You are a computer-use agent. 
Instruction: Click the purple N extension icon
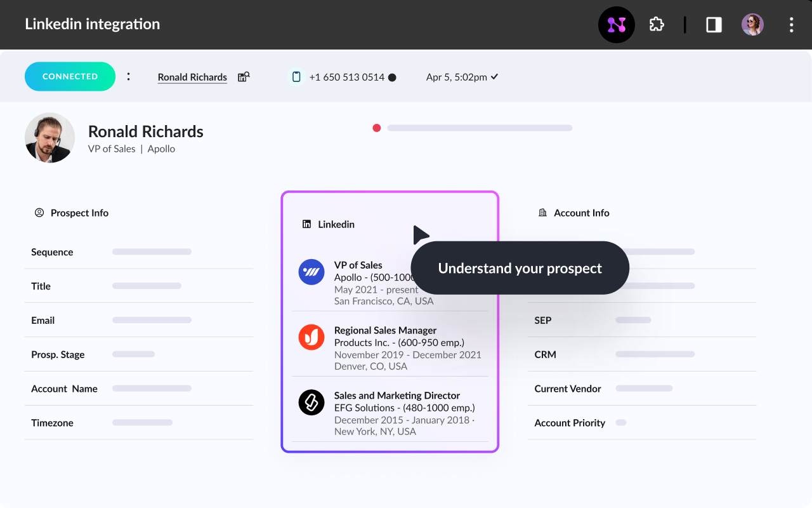coord(616,25)
